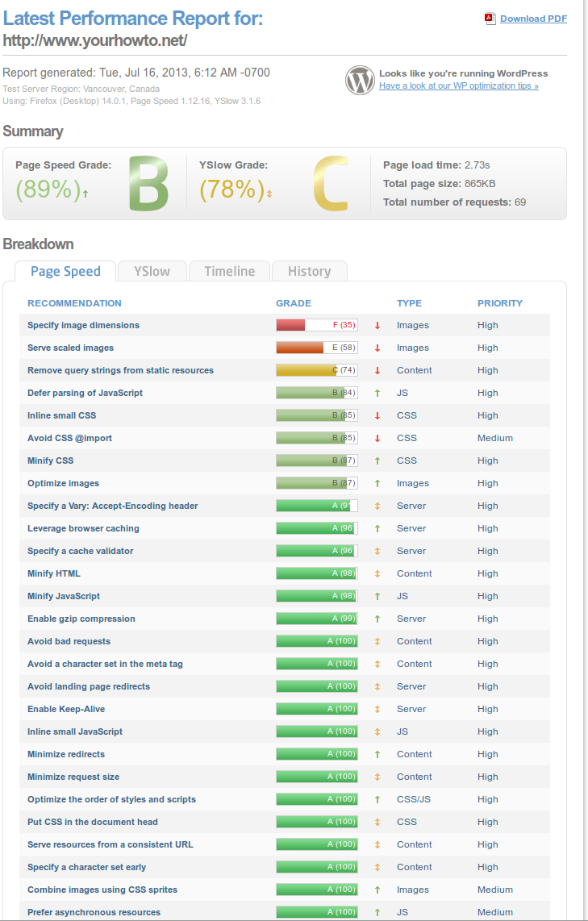
Task: Click the red down arrow for Specify image dimensions
Action: point(377,325)
